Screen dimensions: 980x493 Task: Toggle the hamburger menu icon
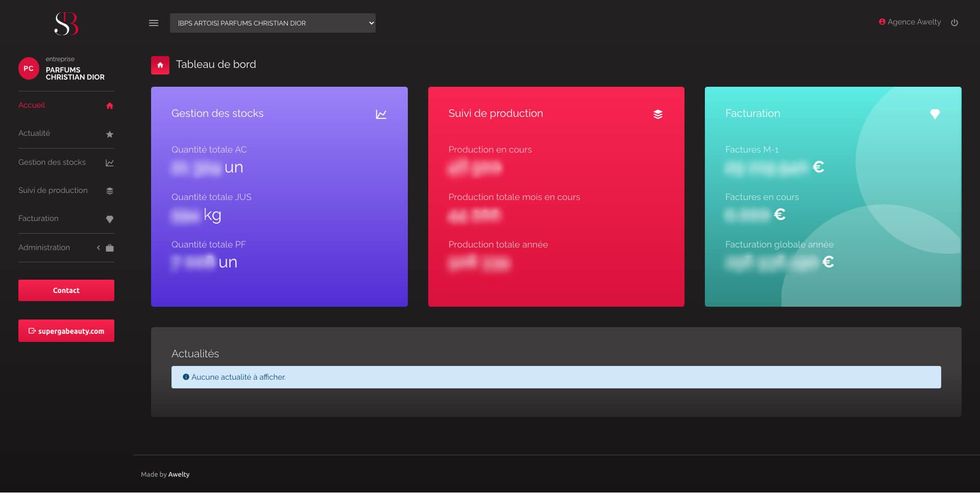tap(154, 23)
